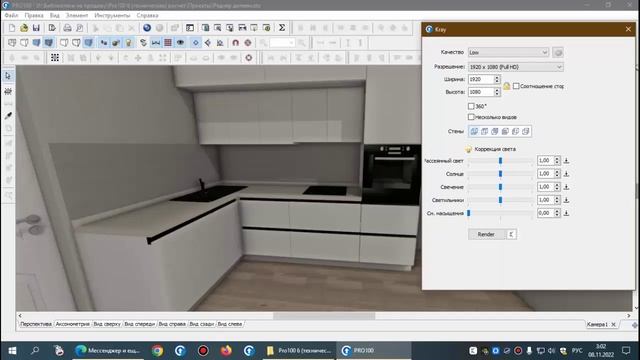Close the Kray render panel
Screen dimensions: 640x360
(x=628, y=29)
